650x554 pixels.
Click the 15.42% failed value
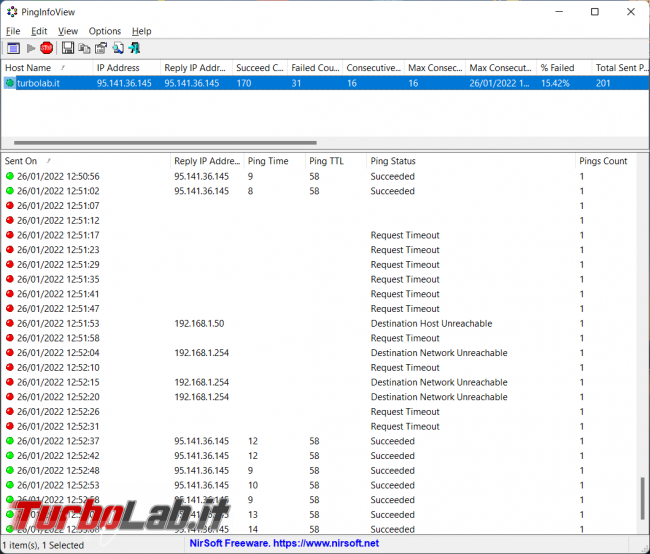click(555, 83)
